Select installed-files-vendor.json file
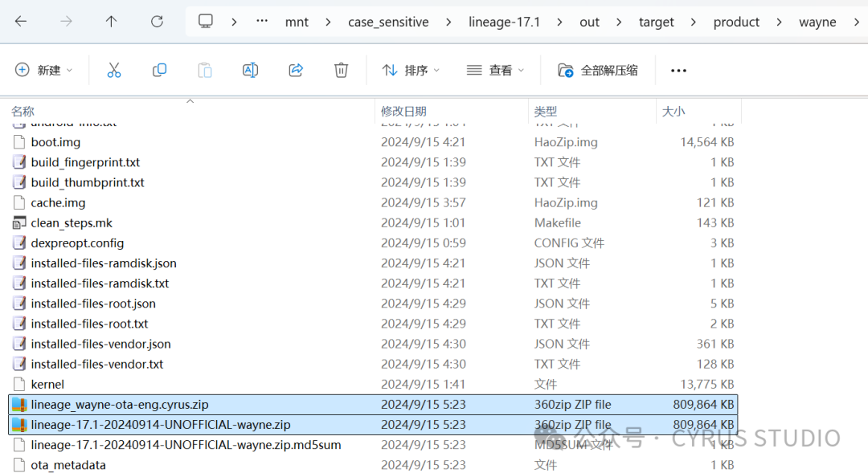 [100, 344]
